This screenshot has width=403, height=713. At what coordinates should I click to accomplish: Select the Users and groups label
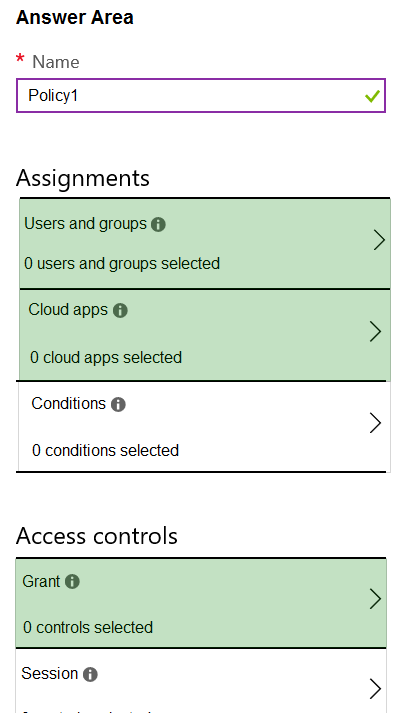click(x=86, y=224)
